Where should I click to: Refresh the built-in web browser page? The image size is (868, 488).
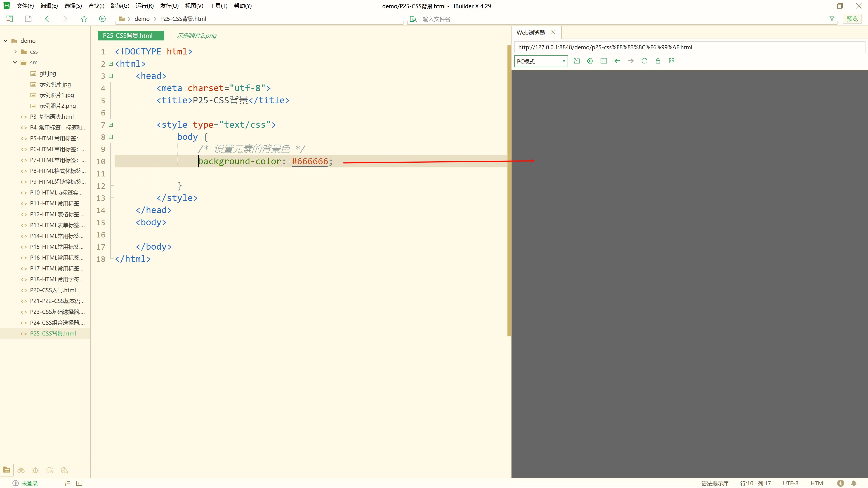644,61
